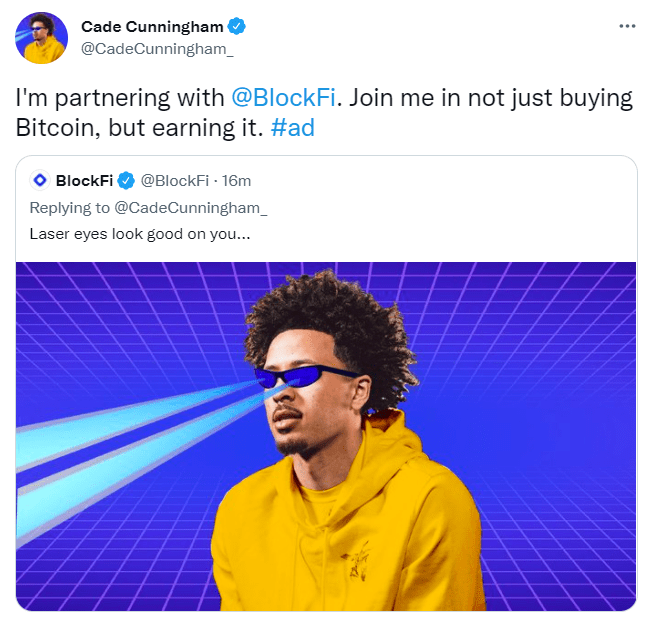Click BlockFi's blue verified badge

[x=126, y=181]
